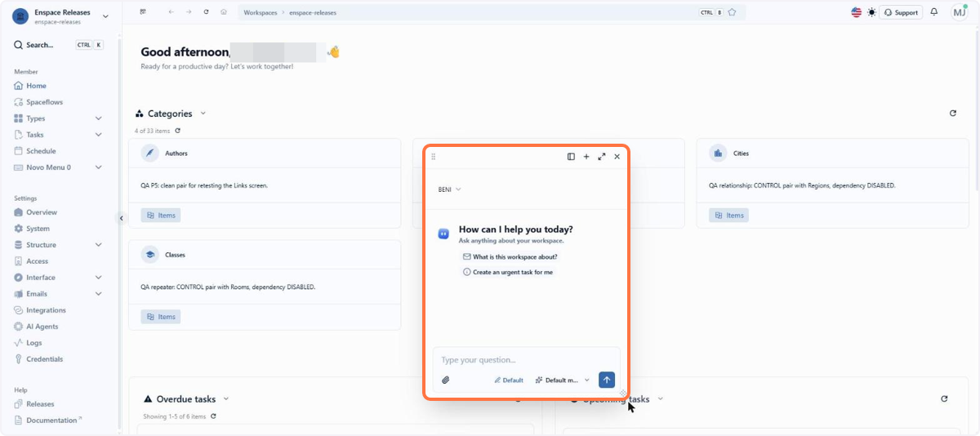
Task: Click the Support button
Action: [901, 12]
